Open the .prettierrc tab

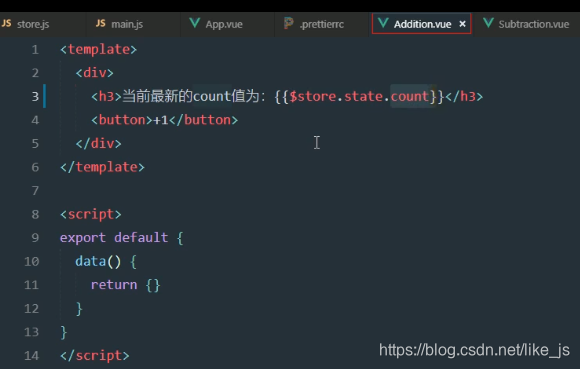point(322,24)
